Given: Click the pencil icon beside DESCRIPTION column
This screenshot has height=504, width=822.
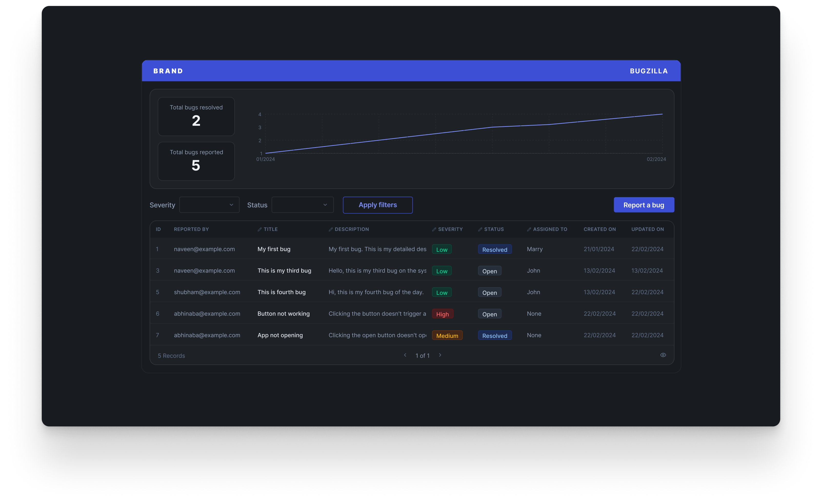Looking at the screenshot, I should point(330,229).
